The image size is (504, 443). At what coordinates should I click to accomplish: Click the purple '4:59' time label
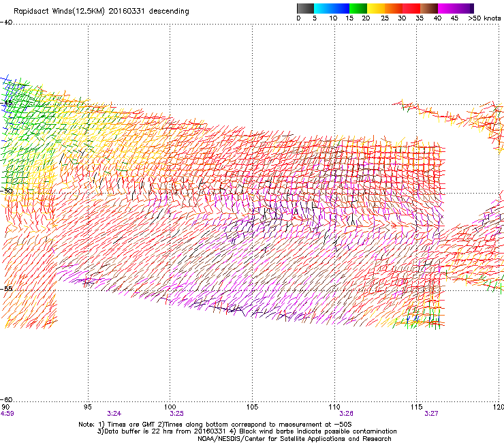point(7,414)
